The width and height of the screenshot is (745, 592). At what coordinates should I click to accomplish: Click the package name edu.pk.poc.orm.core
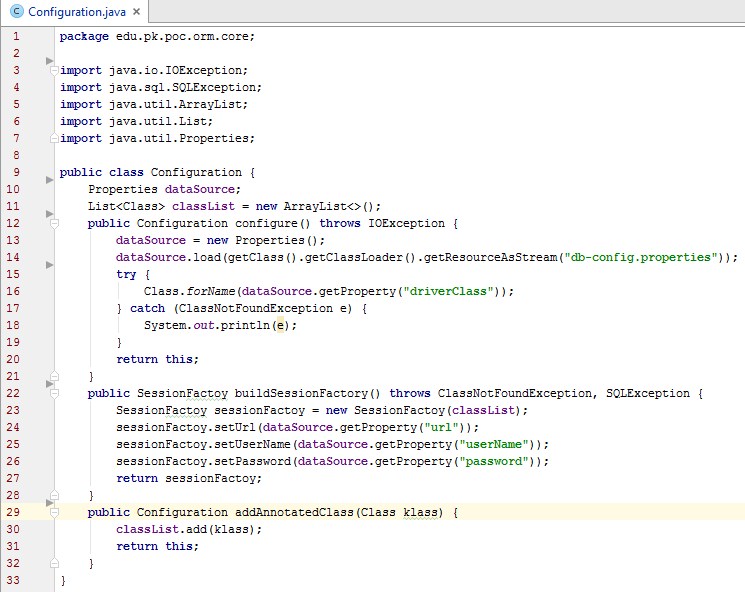click(182, 37)
